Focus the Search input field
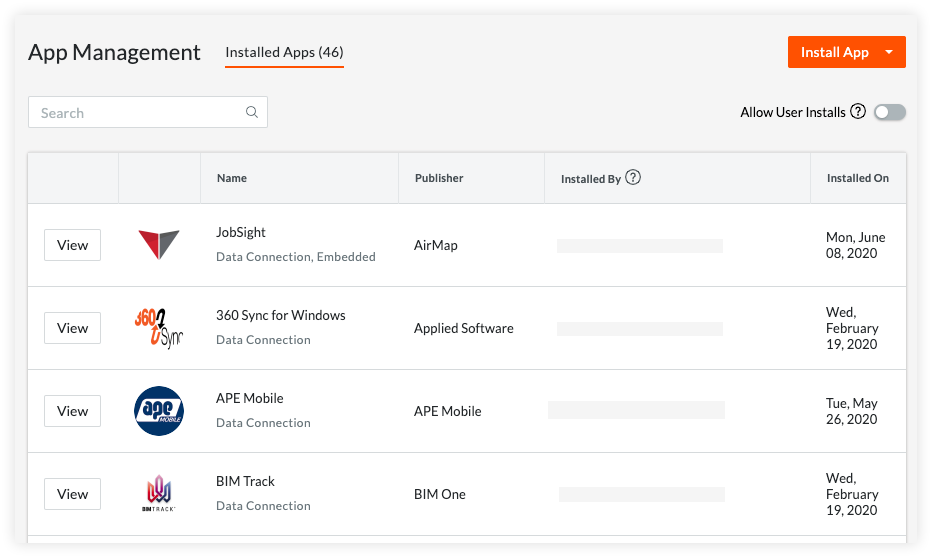The height and width of the screenshot is (558, 932). [147, 112]
